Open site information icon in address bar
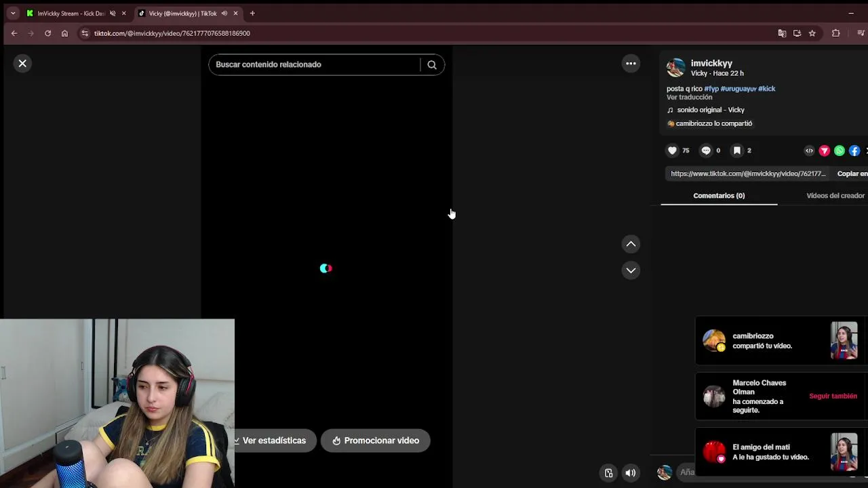The image size is (868, 488). click(x=85, y=33)
